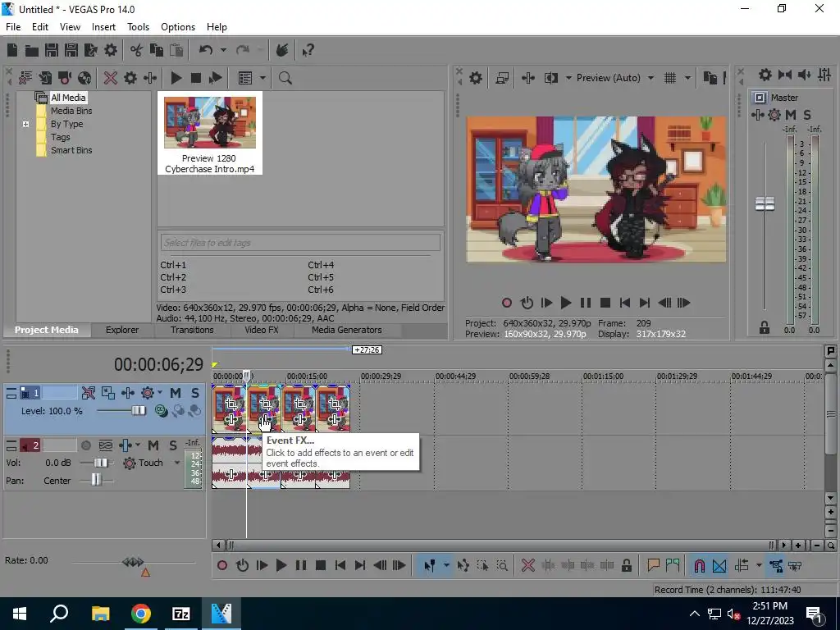Open Video Output FX in preview toolbar

click(528, 78)
